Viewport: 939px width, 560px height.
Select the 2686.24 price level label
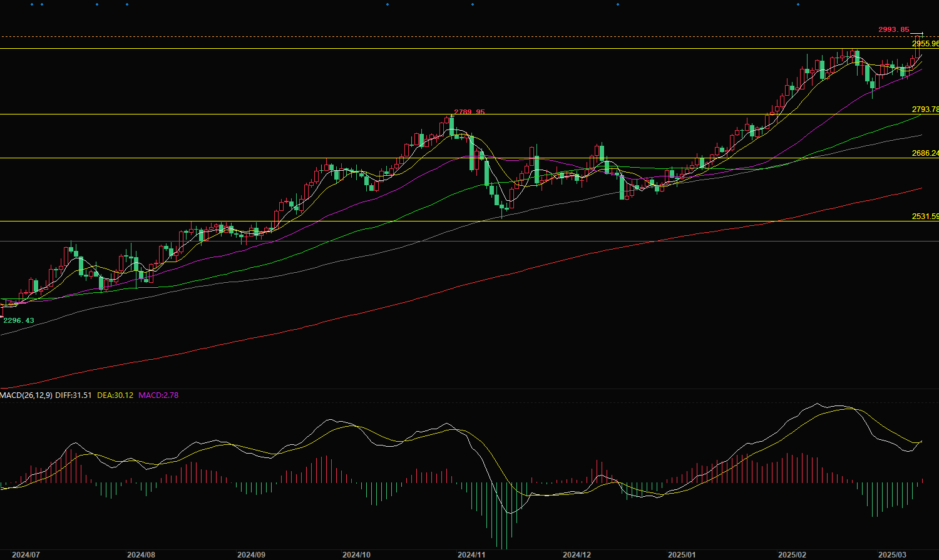pos(925,153)
